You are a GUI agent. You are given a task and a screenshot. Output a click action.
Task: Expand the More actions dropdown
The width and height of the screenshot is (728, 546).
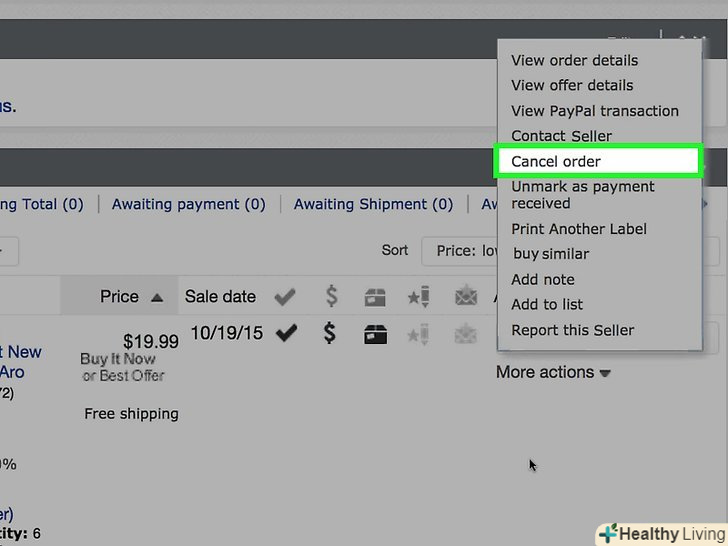[553, 372]
